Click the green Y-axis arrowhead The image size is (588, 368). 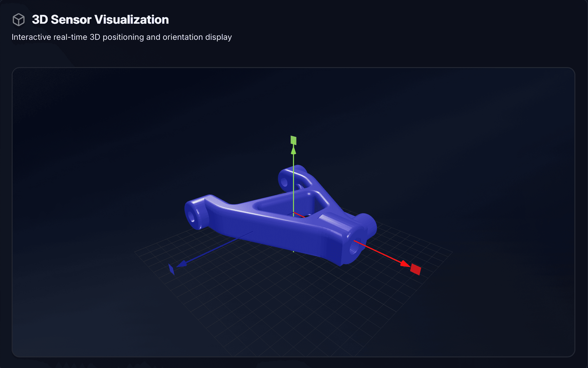tap(293, 151)
